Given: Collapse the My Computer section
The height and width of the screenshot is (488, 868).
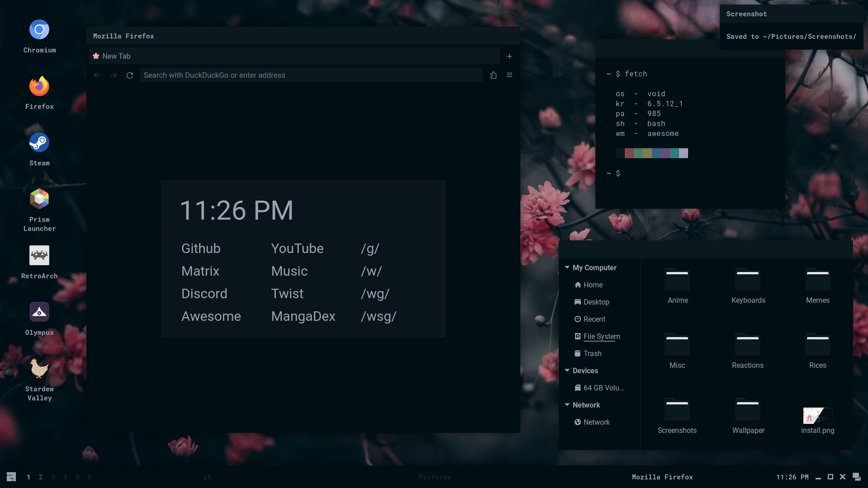Looking at the screenshot, I should (568, 267).
